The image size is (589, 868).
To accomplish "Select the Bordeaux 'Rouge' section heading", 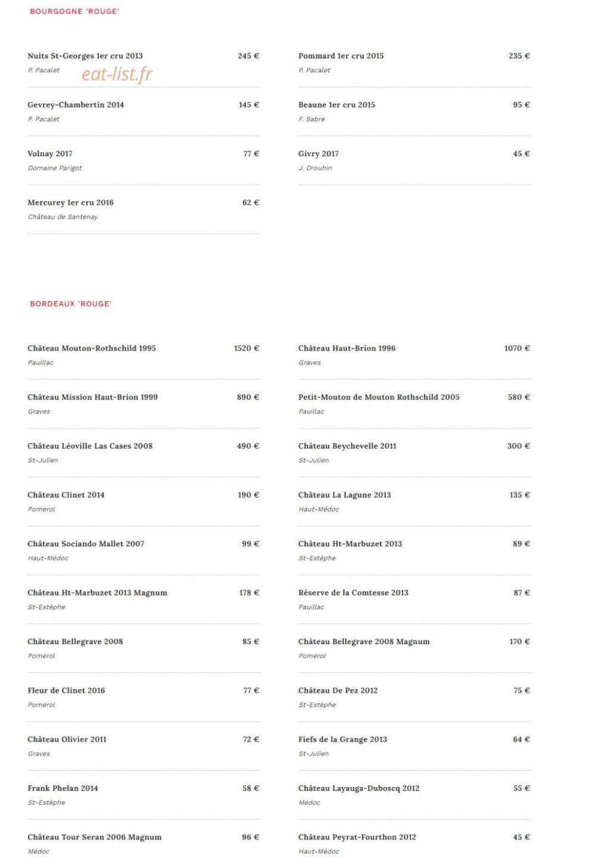I will (71, 304).
